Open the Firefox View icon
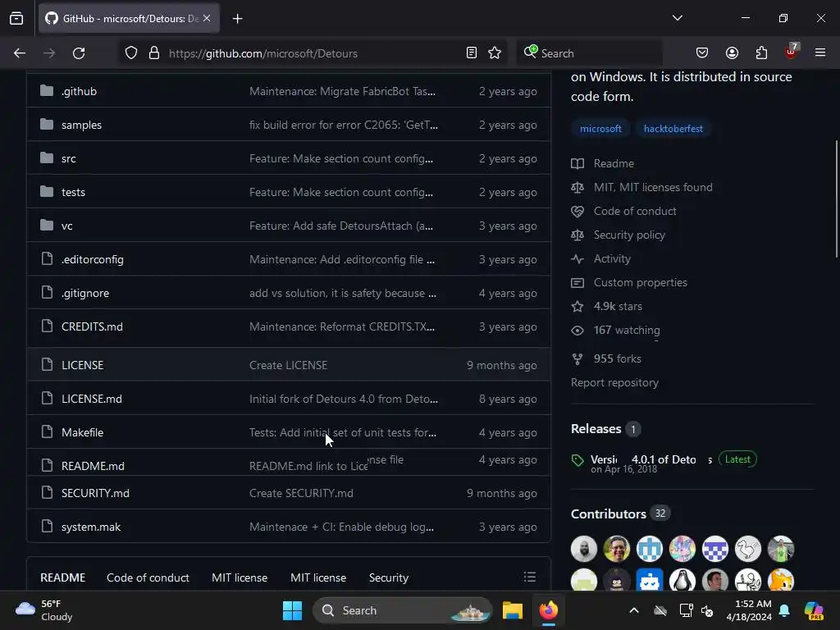 16,18
